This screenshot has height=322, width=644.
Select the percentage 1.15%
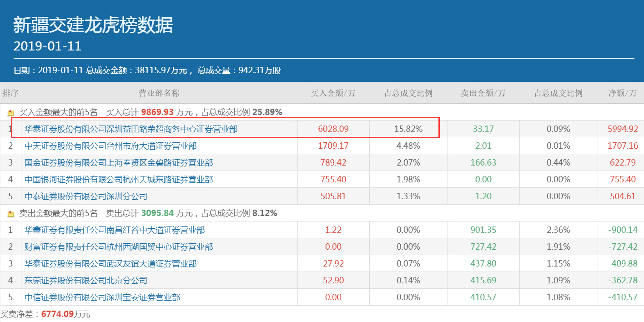coord(558,264)
